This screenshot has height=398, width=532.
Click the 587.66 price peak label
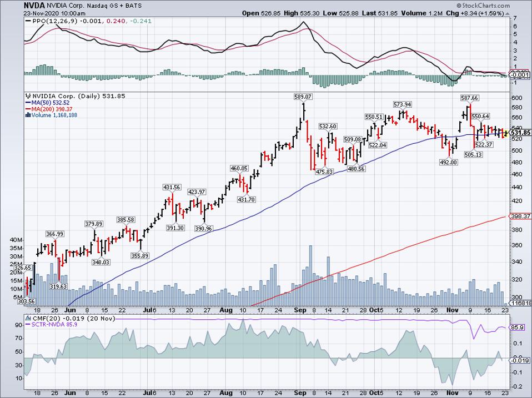click(470, 98)
